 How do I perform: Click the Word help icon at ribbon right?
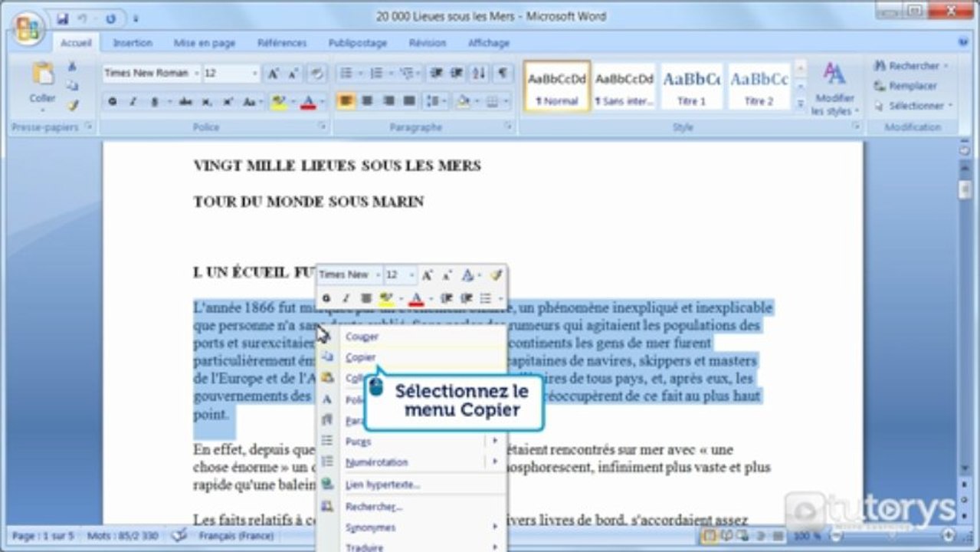click(x=964, y=44)
